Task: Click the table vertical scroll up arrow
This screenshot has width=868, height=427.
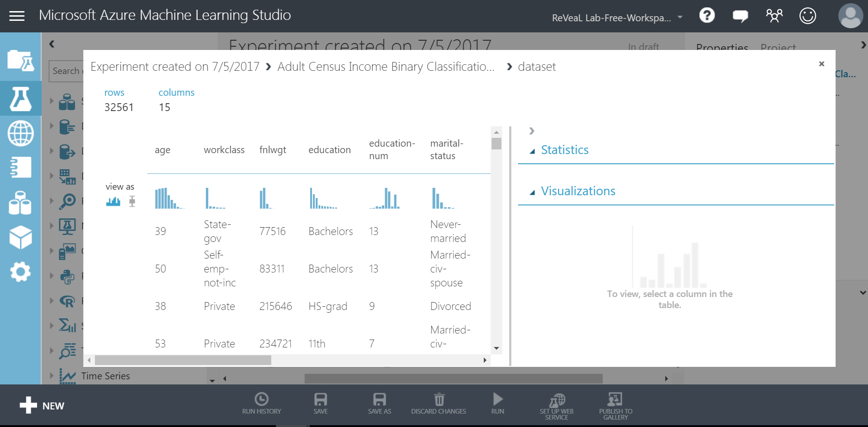Action: (x=496, y=132)
